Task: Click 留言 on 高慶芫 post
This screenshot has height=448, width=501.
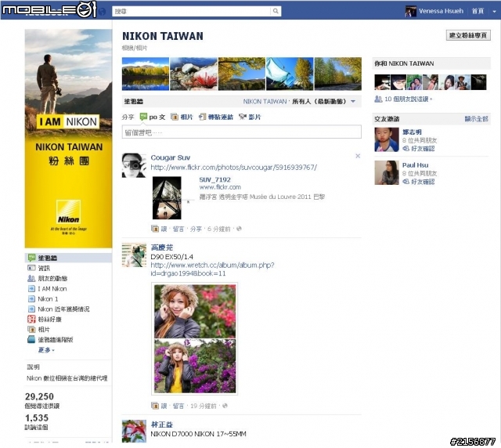Action: pos(178,406)
